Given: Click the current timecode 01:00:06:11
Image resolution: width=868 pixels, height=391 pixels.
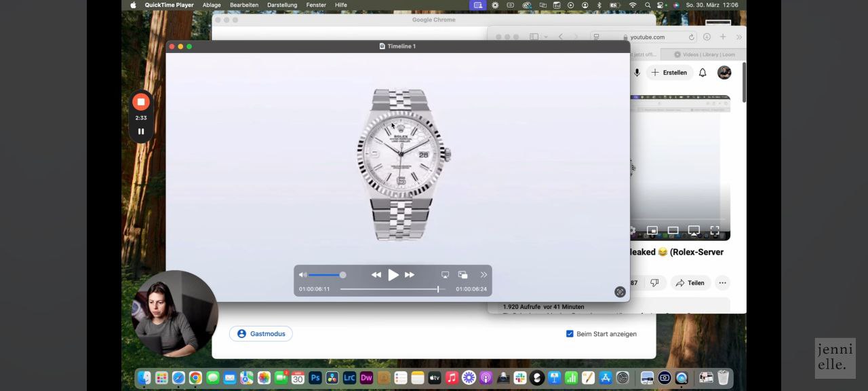Looking at the screenshot, I should 315,289.
